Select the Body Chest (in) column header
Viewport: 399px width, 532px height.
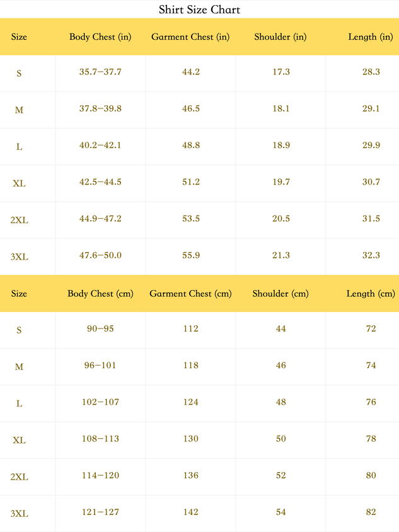click(100, 37)
